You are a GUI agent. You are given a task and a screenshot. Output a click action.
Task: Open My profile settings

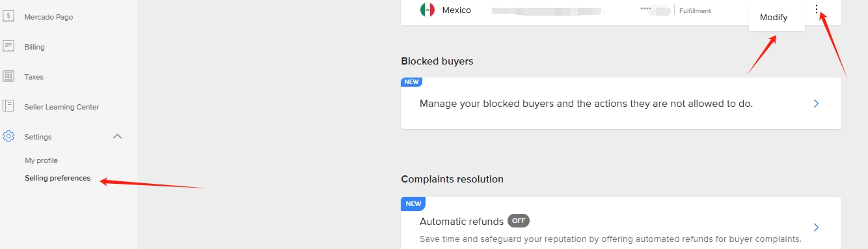[x=41, y=160]
